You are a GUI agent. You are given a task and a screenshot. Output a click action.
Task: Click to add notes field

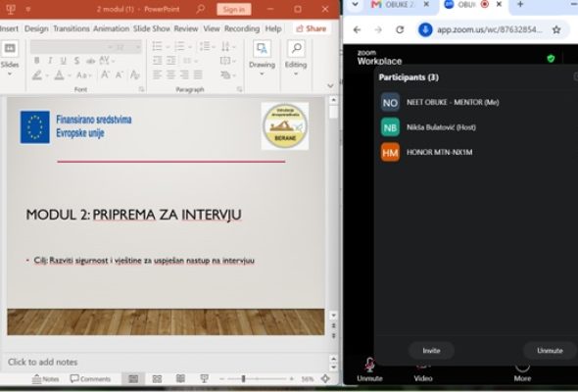coord(166,362)
